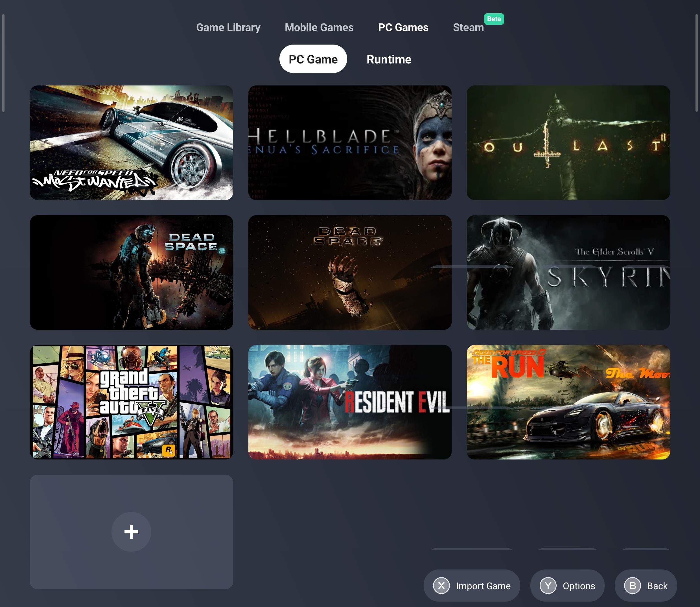The height and width of the screenshot is (607, 700).
Task: Select the original Dead Space game card
Action: (350, 272)
